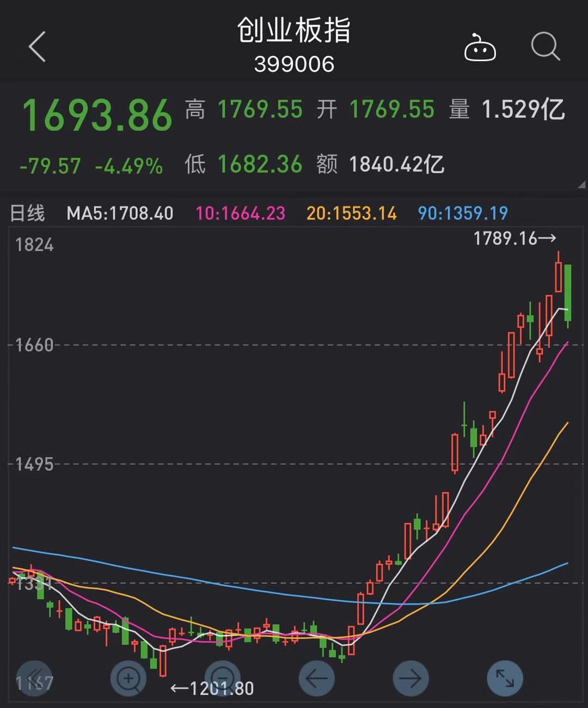The image size is (588, 708).
Task: Expand quote details corner triangle
Action: coord(581,185)
